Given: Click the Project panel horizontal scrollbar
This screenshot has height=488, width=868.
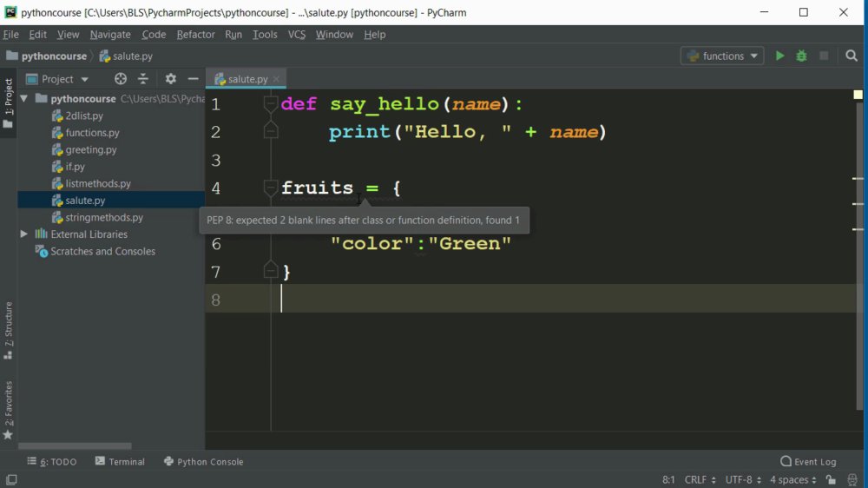Looking at the screenshot, I should (x=75, y=446).
